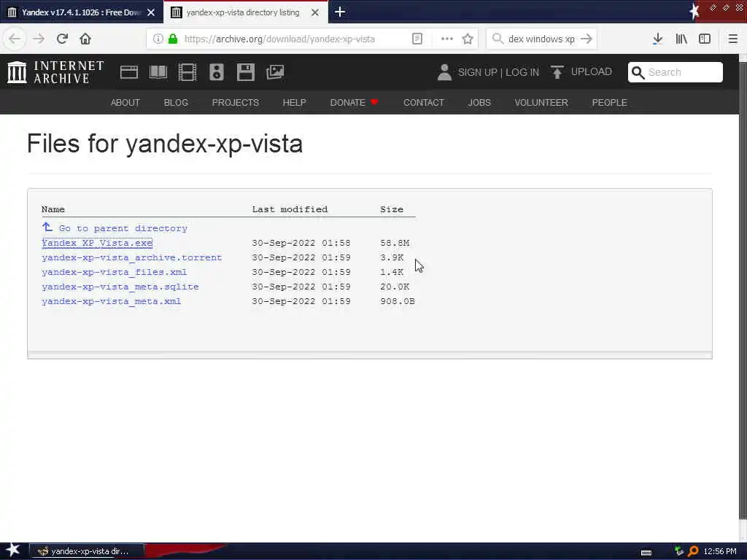Open the Downloads arrow icon
Screen dimensions: 747x560
657,39
